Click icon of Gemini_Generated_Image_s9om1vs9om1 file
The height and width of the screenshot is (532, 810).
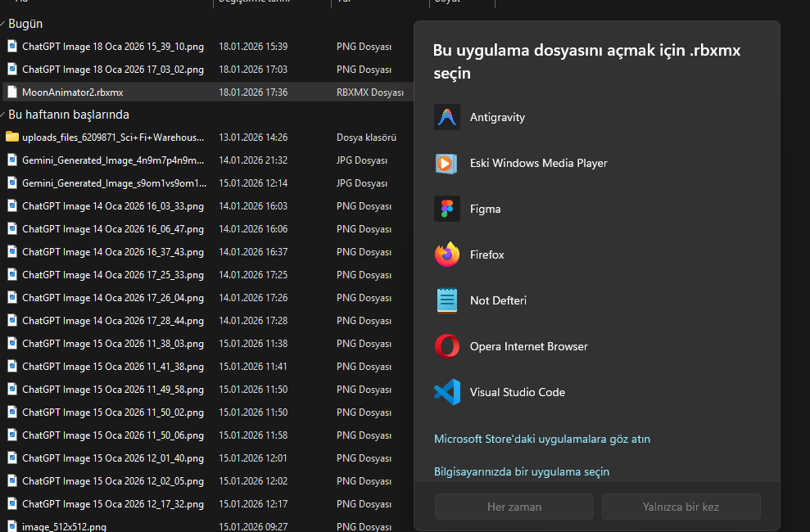pos(12,183)
